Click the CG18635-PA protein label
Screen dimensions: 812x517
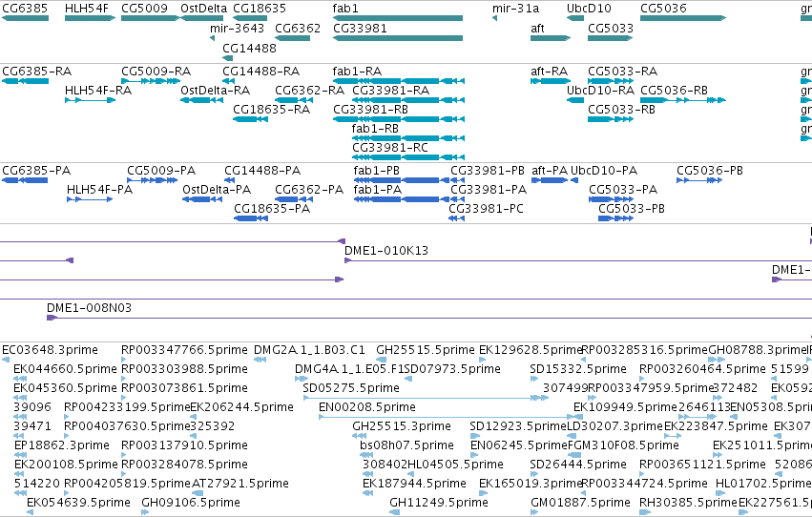[272, 209]
